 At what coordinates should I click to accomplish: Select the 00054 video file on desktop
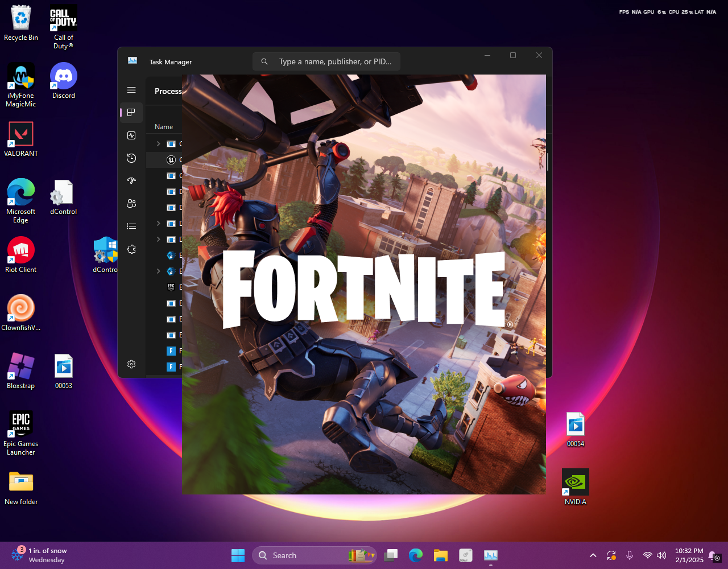pos(576,430)
